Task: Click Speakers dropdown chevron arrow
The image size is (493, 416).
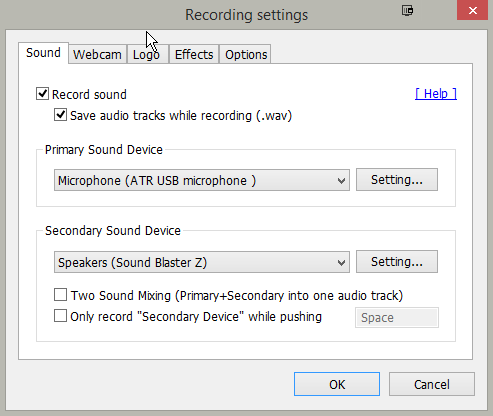Action: pyautogui.click(x=341, y=263)
